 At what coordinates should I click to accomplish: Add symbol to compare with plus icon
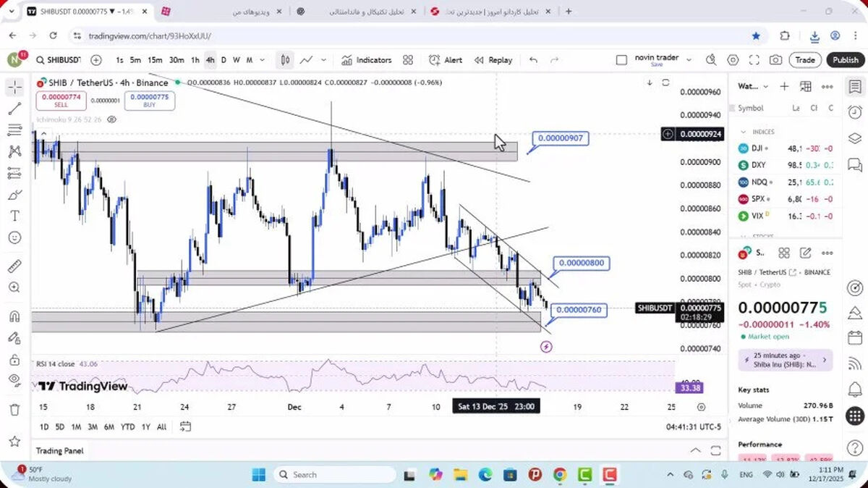96,60
